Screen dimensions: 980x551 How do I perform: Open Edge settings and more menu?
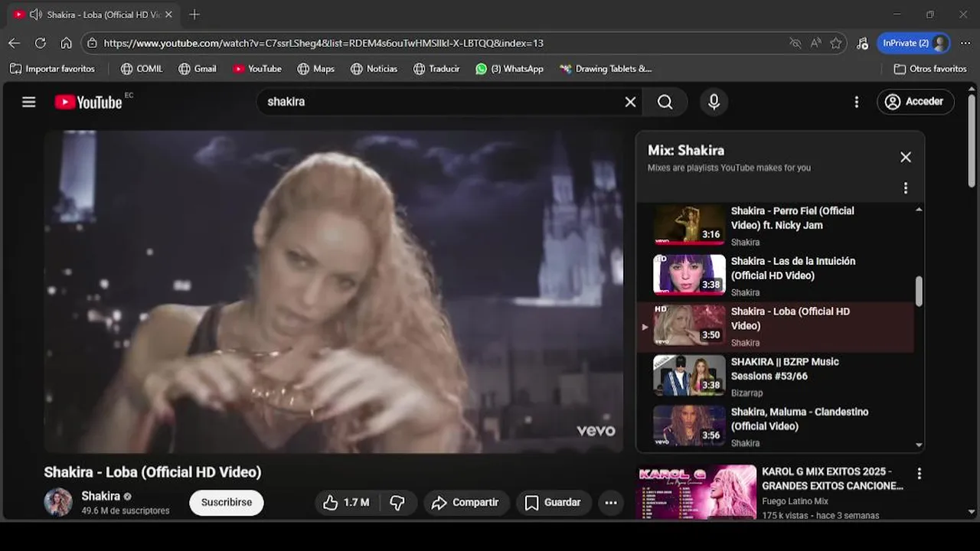pyautogui.click(x=965, y=43)
